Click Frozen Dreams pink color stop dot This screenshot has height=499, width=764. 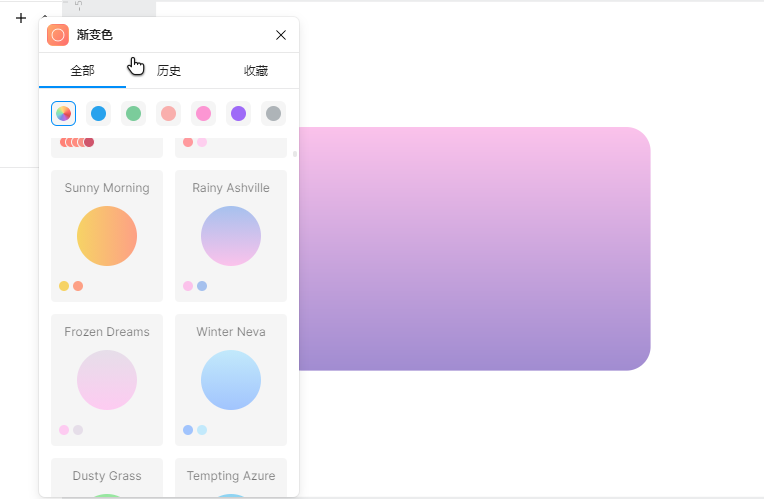64,430
